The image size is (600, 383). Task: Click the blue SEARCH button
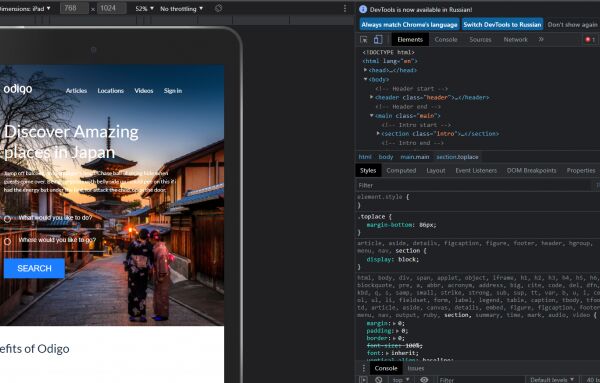34,268
